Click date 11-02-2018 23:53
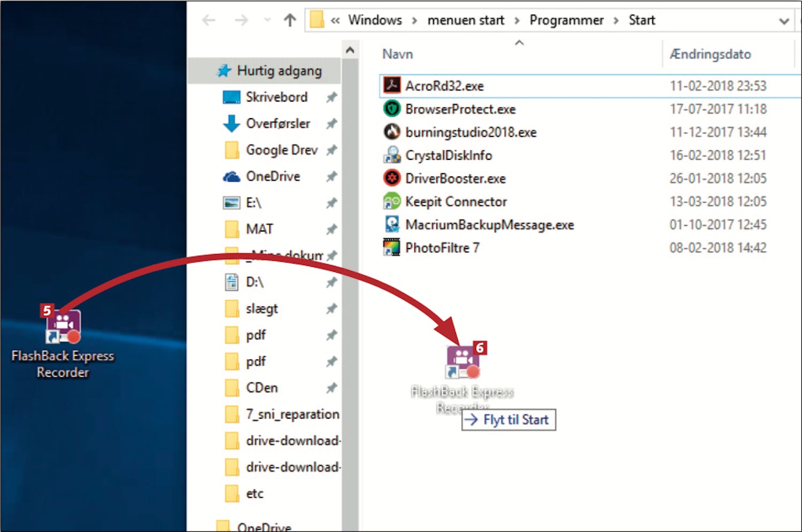This screenshot has height=532, width=802. click(718, 86)
